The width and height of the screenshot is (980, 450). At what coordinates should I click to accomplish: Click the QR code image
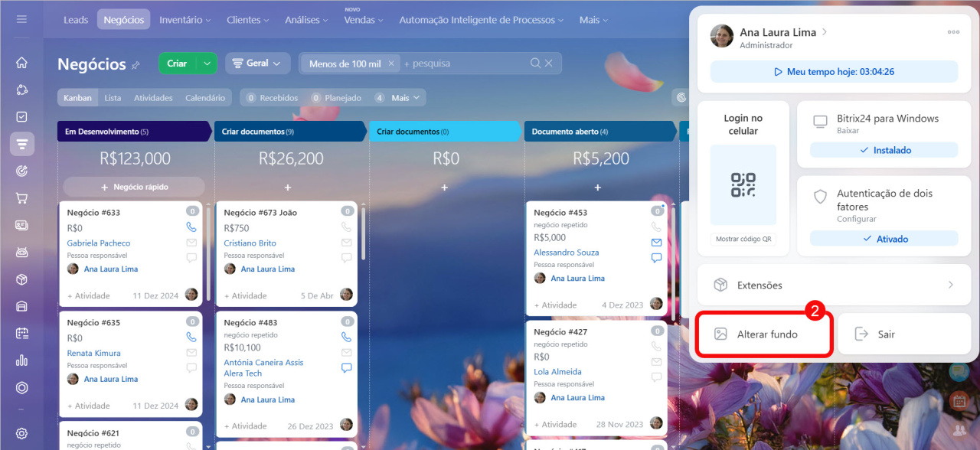pos(743,185)
